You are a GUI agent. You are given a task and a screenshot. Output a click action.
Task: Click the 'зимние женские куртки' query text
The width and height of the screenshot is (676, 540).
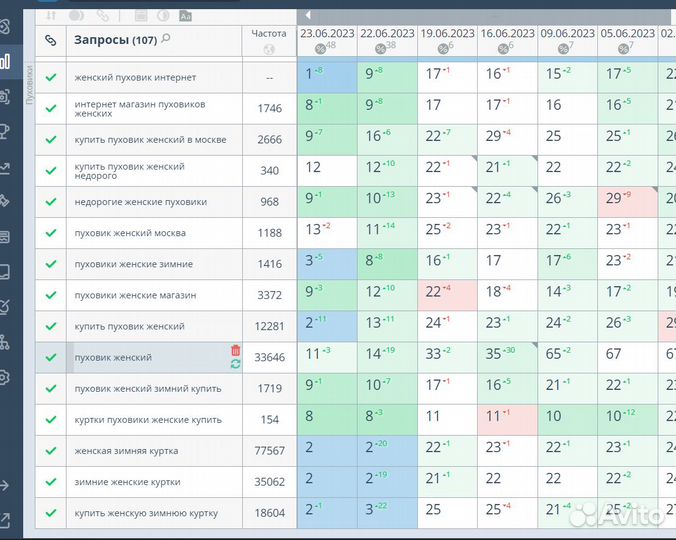(x=127, y=482)
